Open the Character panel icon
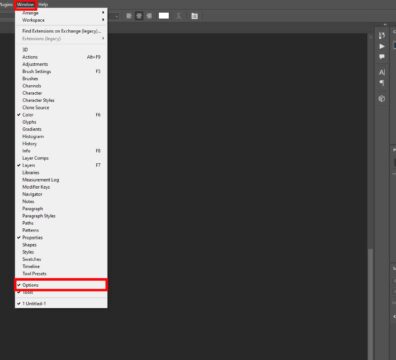Screen dimensions: 396x360 coord(382,72)
